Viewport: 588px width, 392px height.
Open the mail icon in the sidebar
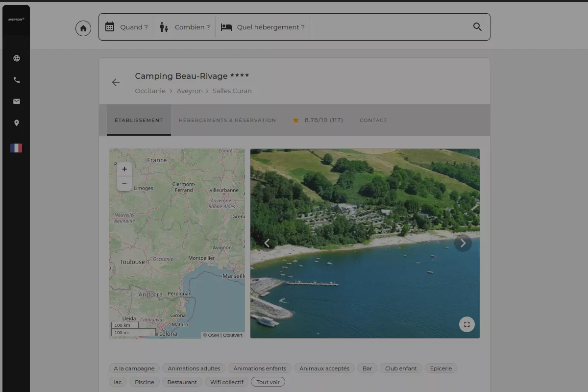[x=16, y=101]
